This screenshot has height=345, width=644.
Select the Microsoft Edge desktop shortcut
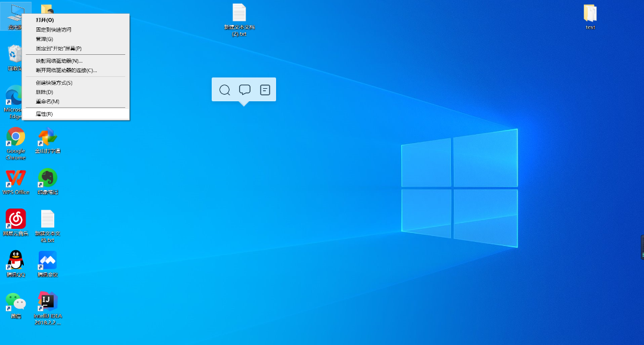(x=14, y=102)
